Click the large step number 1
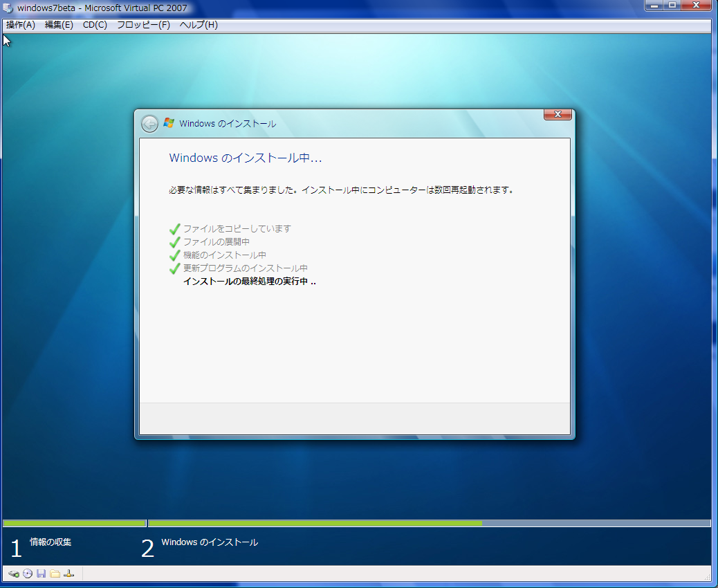The height and width of the screenshot is (588, 718). point(16,549)
